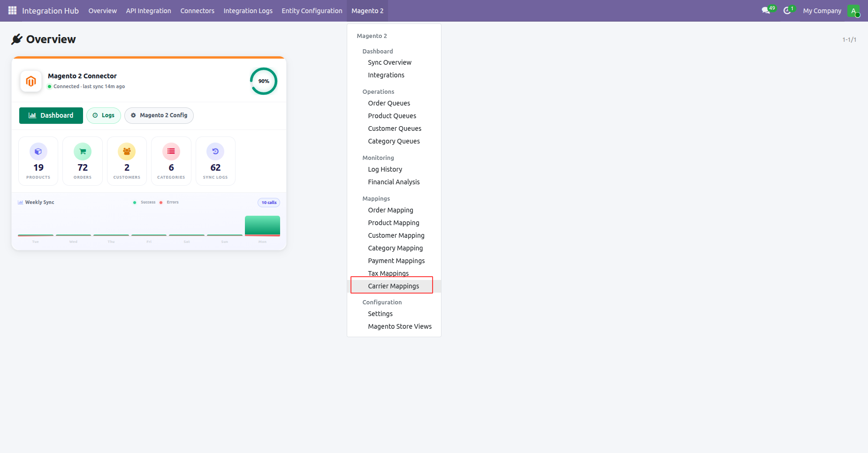Open the Logs button
Viewport: 868px width, 453px height.
[x=104, y=115]
